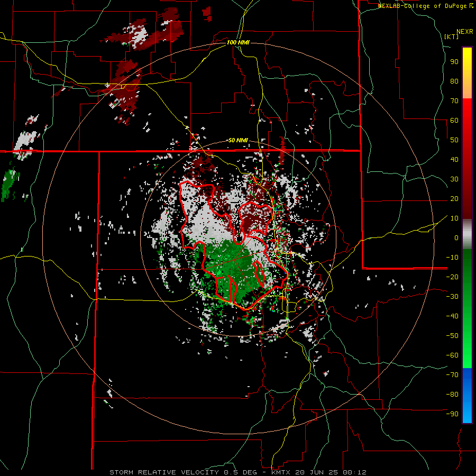Click the "NEXR" label above the color bar
Viewport: 476px width, 476px height.
coord(465,32)
